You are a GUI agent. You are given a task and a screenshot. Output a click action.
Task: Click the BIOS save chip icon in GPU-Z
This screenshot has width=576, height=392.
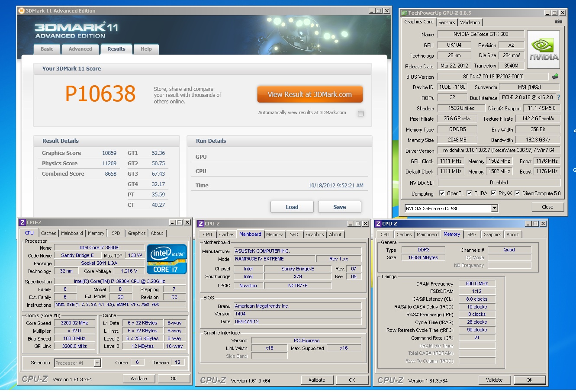pos(555,77)
